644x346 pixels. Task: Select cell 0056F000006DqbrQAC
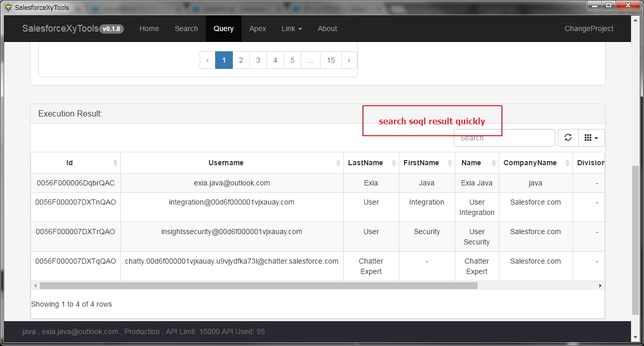(x=76, y=183)
